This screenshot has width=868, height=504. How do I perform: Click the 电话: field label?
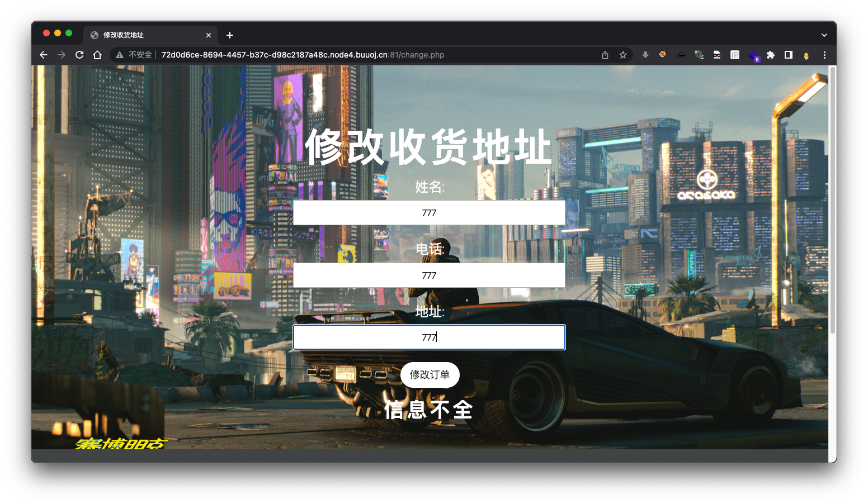click(x=430, y=249)
